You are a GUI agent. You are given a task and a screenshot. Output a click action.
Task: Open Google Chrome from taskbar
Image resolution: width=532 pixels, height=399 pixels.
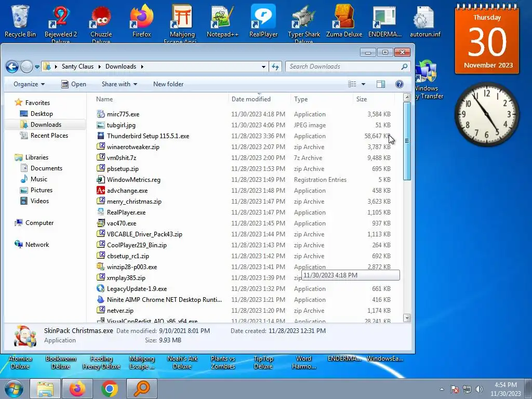[109, 389]
